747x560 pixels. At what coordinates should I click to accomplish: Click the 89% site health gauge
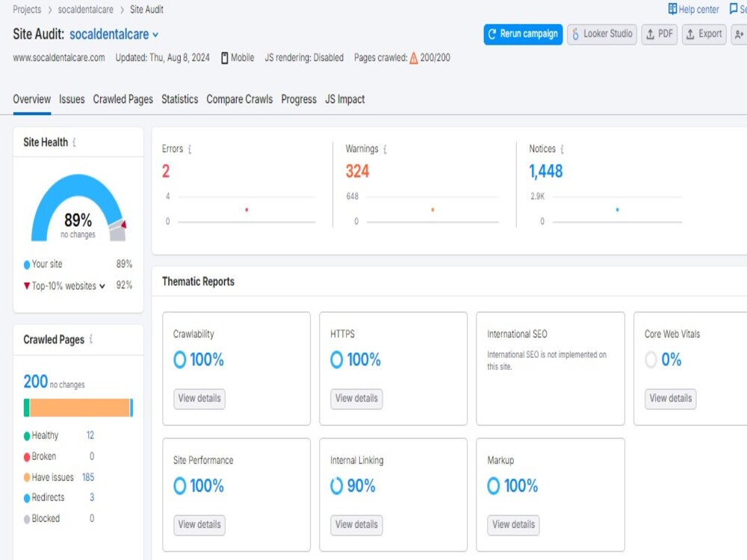click(x=78, y=208)
